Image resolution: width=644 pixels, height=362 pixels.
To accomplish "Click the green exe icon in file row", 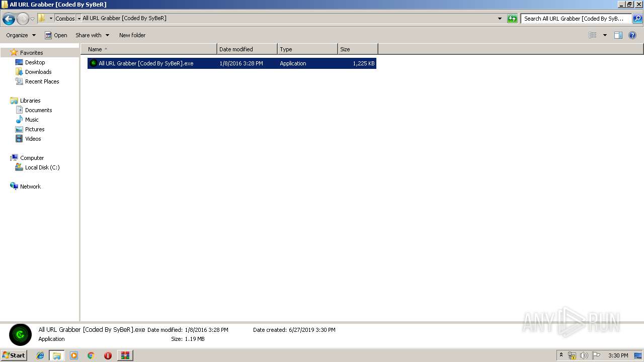I will (93, 63).
